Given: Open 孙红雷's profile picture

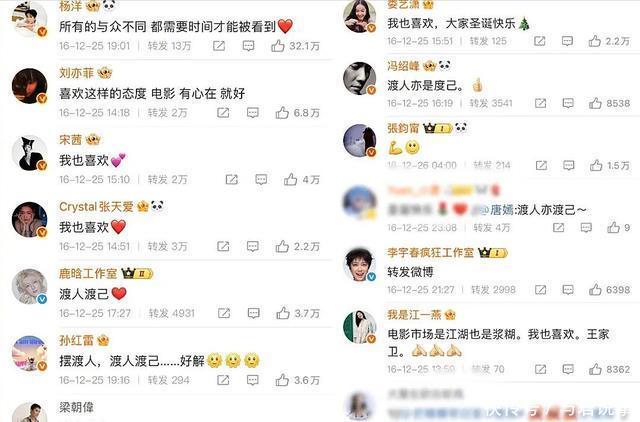Looking at the screenshot, I should click(x=29, y=353).
